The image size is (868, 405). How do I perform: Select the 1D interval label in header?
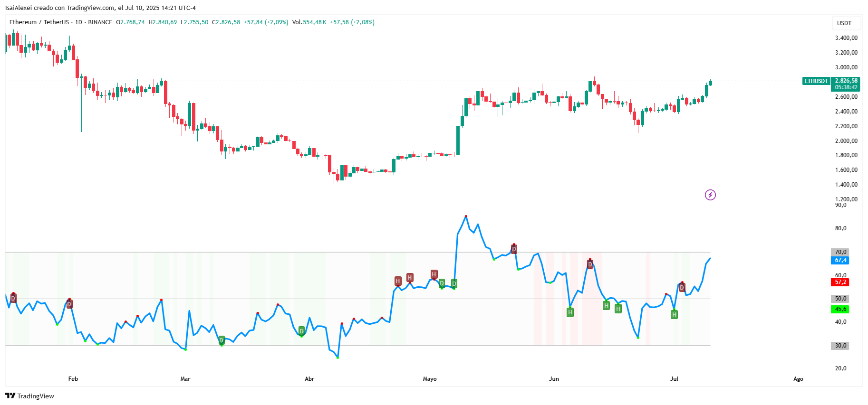tap(78, 22)
